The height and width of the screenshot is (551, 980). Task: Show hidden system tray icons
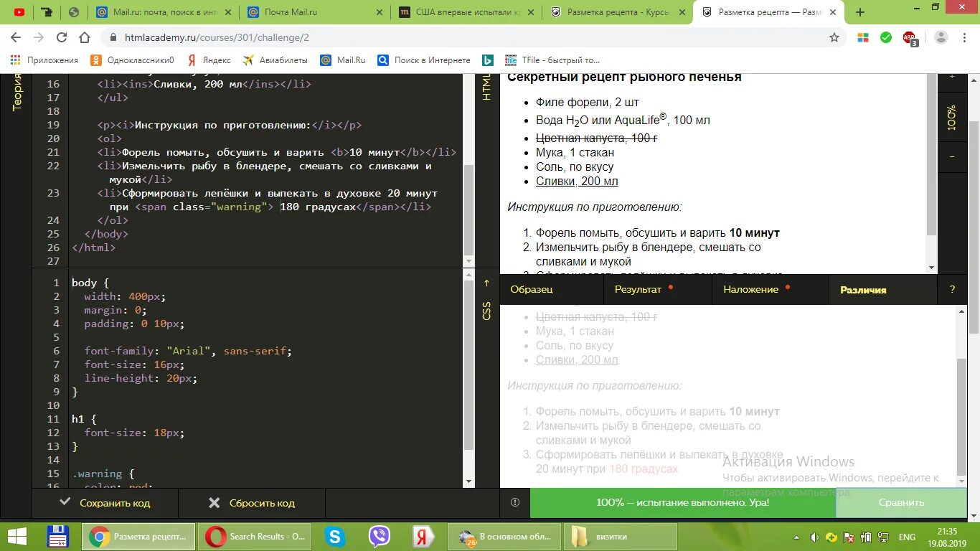796,537
